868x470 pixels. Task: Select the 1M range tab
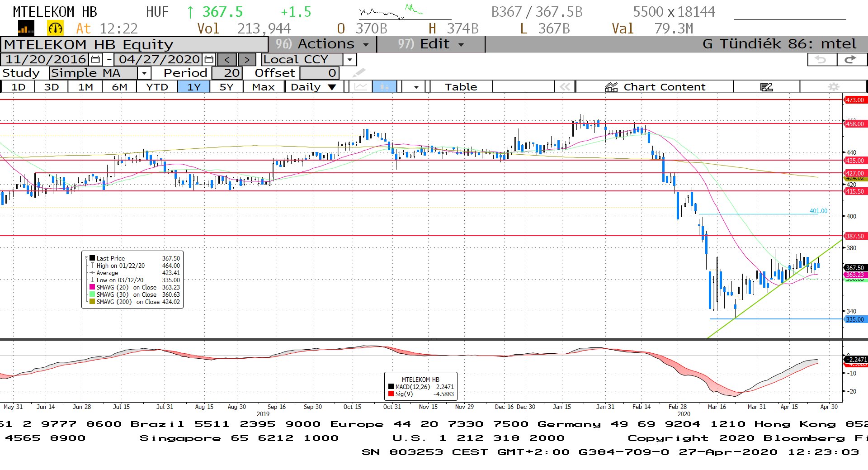[x=85, y=87]
